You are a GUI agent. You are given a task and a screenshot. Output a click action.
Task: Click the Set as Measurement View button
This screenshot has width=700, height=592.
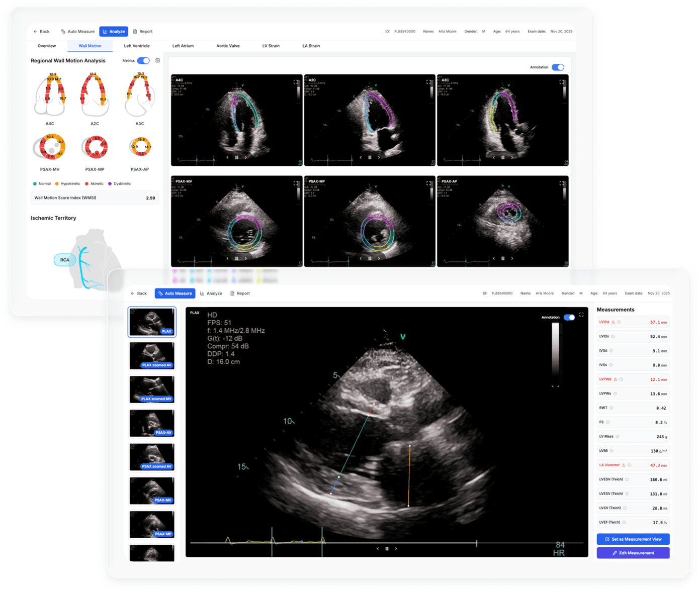633,539
